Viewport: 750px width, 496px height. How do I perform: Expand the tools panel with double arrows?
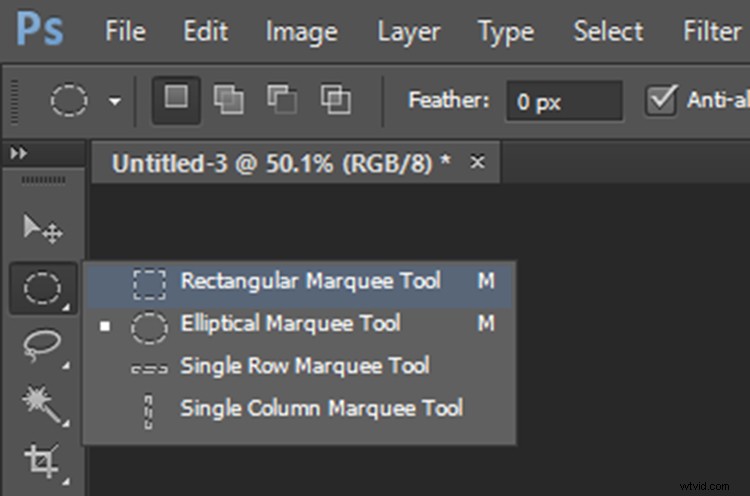click(x=17, y=154)
